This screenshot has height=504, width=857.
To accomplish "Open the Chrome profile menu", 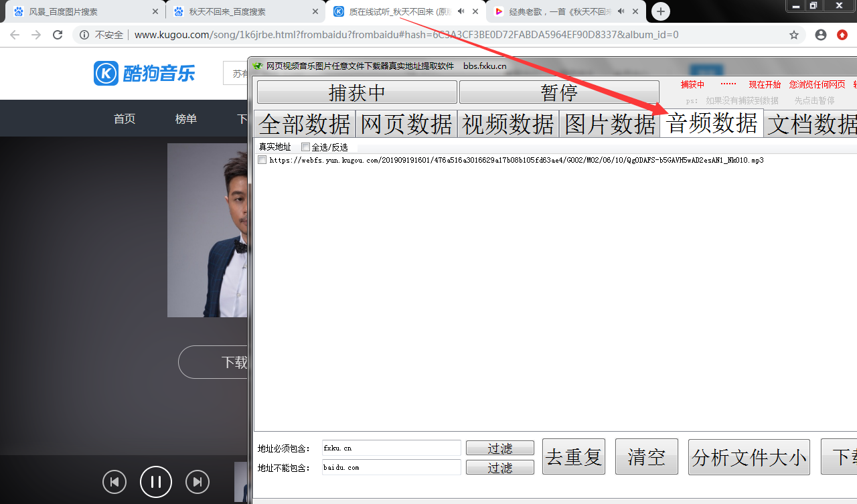I will pos(821,35).
